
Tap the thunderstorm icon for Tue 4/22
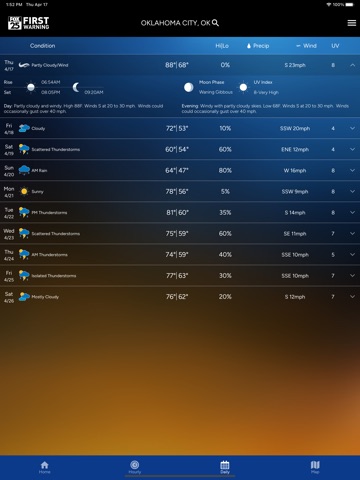(x=24, y=212)
